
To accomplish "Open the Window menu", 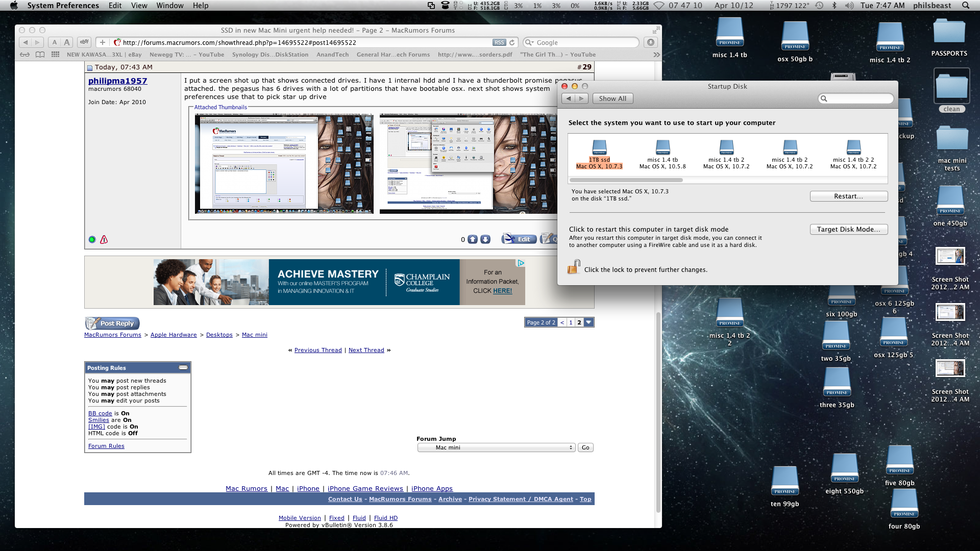I will click(169, 6).
